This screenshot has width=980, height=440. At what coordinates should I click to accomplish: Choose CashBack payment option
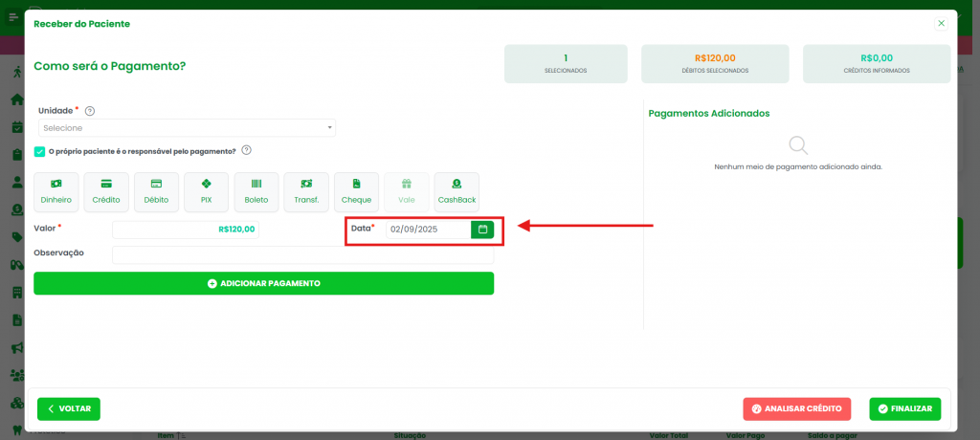point(457,191)
